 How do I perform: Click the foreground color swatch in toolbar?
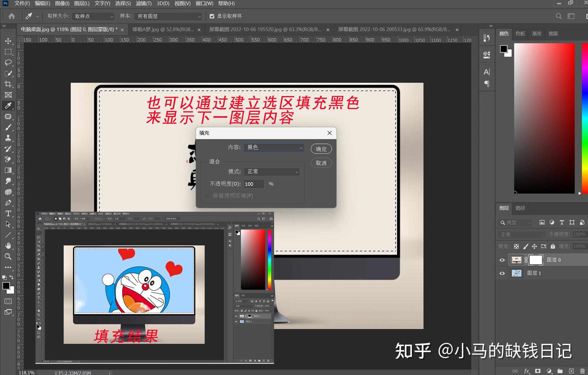click(x=6, y=286)
